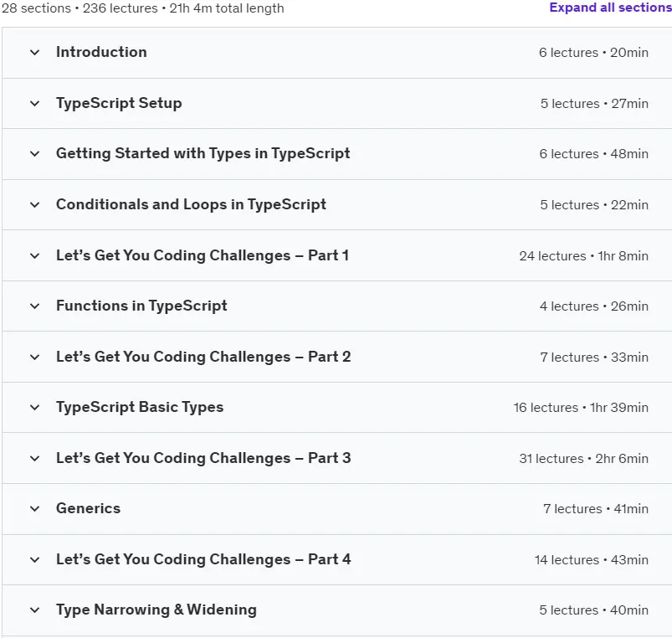This screenshot has width=672, height=638.
Task: Expand Coding Challenges Part 4 chevron
Action: tap(34, 559)
